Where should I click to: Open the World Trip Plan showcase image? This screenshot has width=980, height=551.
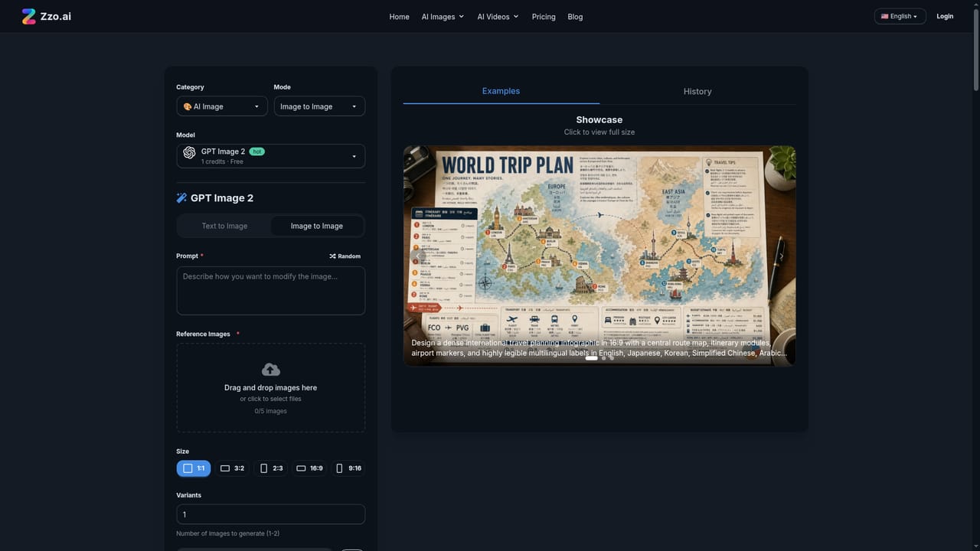[599, 256]
